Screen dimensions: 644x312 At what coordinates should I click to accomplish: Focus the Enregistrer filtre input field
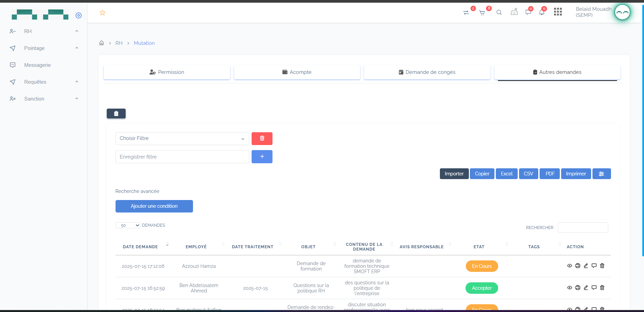182,157
